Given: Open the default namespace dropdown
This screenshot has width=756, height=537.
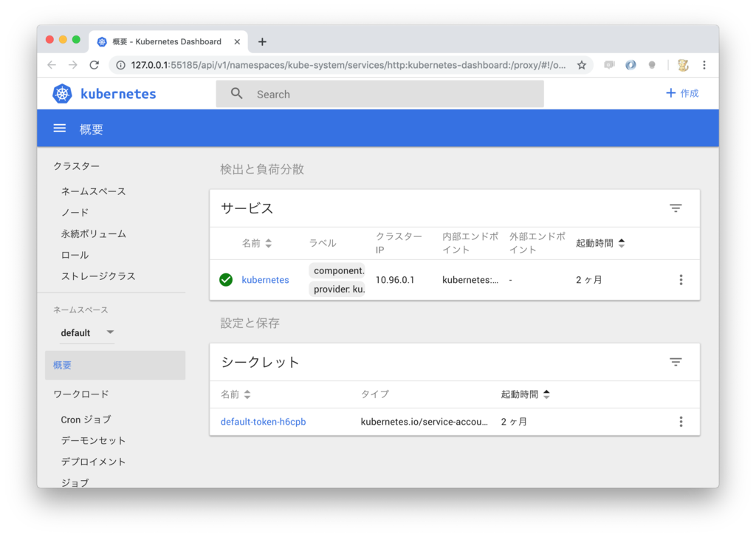Looking at the screenshot, I should point(87,332).
